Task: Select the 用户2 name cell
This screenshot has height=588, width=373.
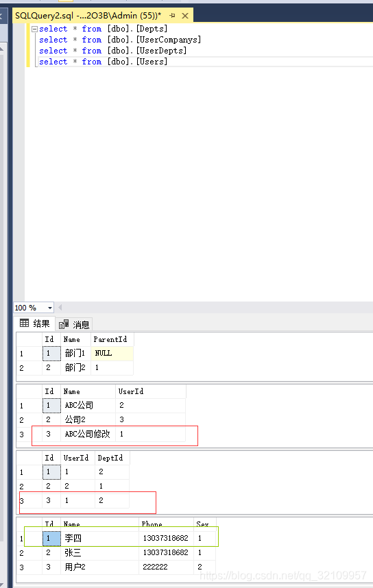Action: 100,567
